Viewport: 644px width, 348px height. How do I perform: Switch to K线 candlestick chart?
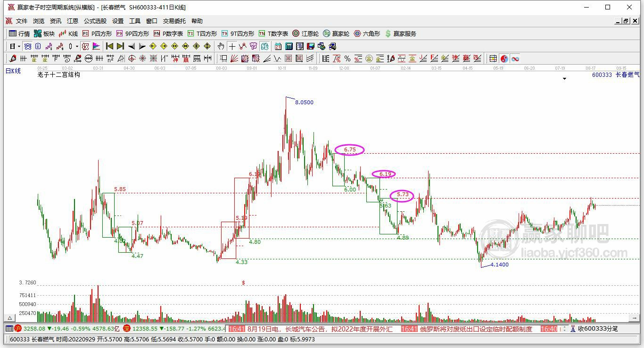(x=68, y=33)
